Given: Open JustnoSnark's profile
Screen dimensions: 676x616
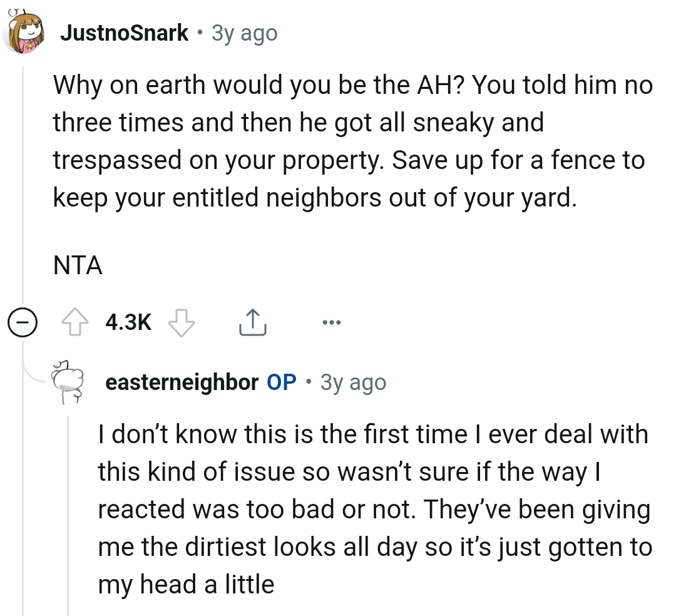Looking at the screenshot, I should coord(124,33).
